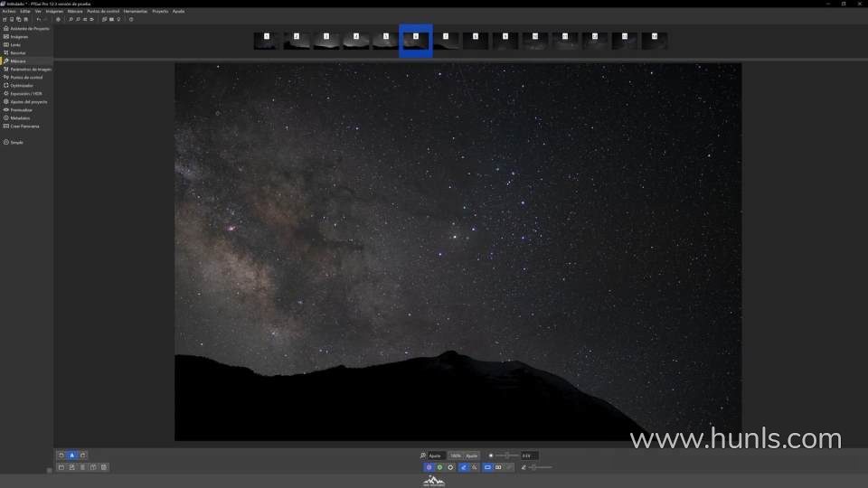Open the Editar menu
The width and height of the screenshot is (868, 488).
(25, 11)
